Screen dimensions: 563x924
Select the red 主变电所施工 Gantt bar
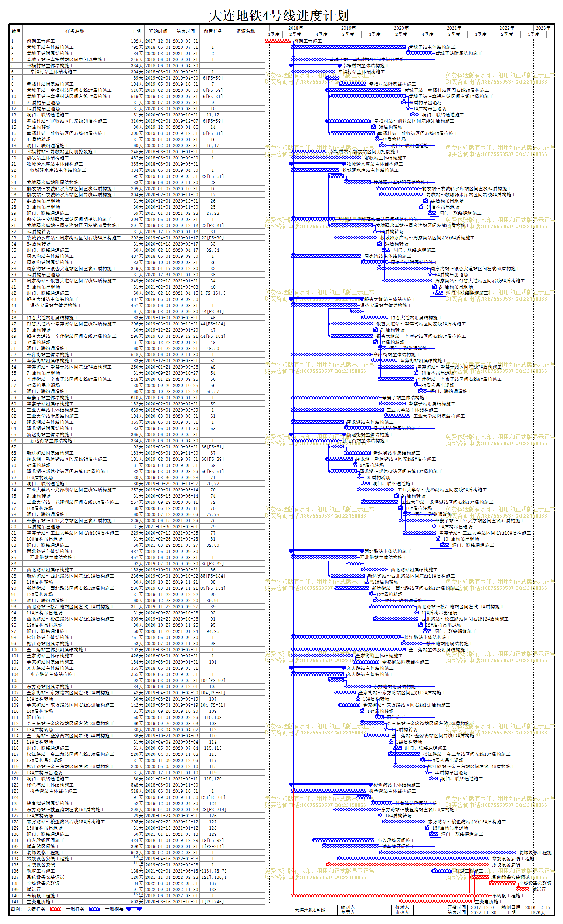coord(436,902)
